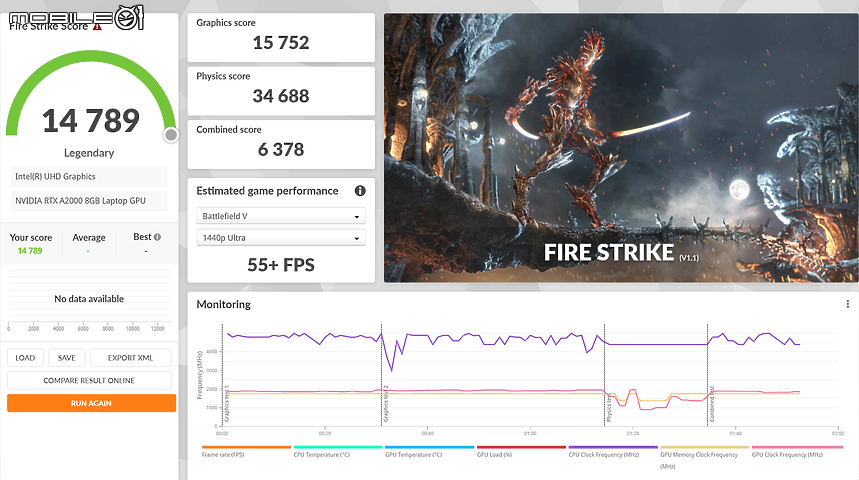Click COMPARE RESULT ONLINE button
Viewport: 859px width, 480px height.
(89, 380)
